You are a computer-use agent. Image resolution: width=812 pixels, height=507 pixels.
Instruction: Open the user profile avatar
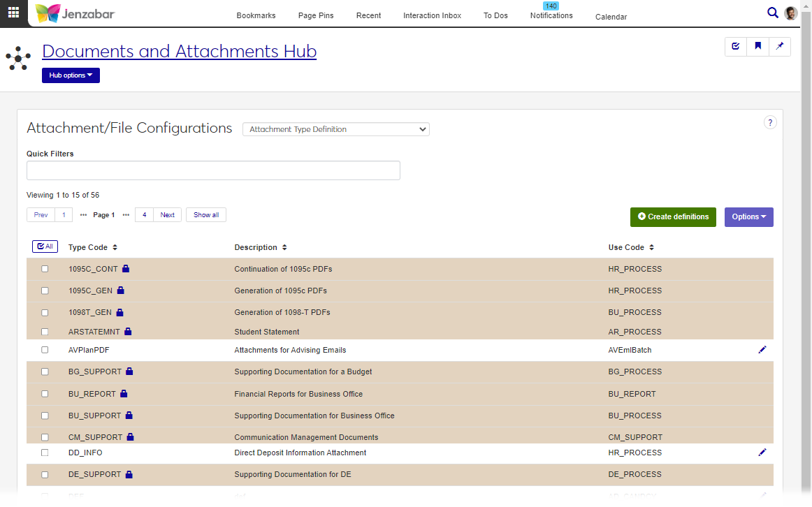(791, 13)
